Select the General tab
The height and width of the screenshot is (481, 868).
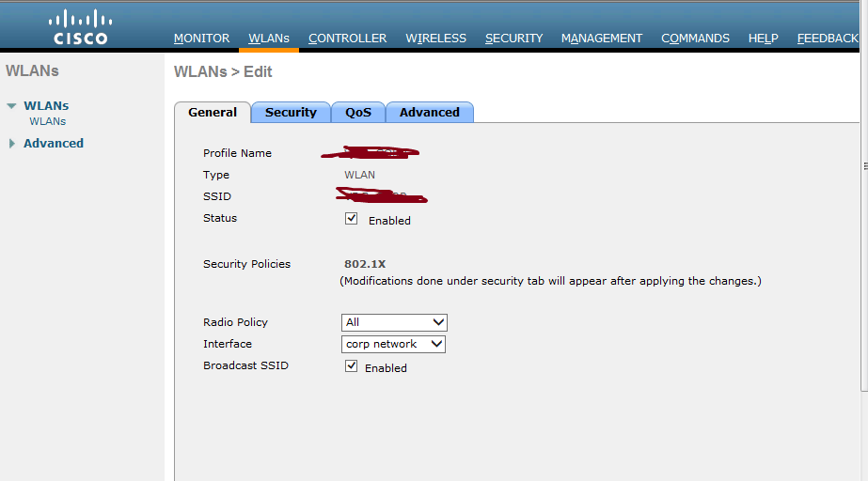tap(213, 112)
